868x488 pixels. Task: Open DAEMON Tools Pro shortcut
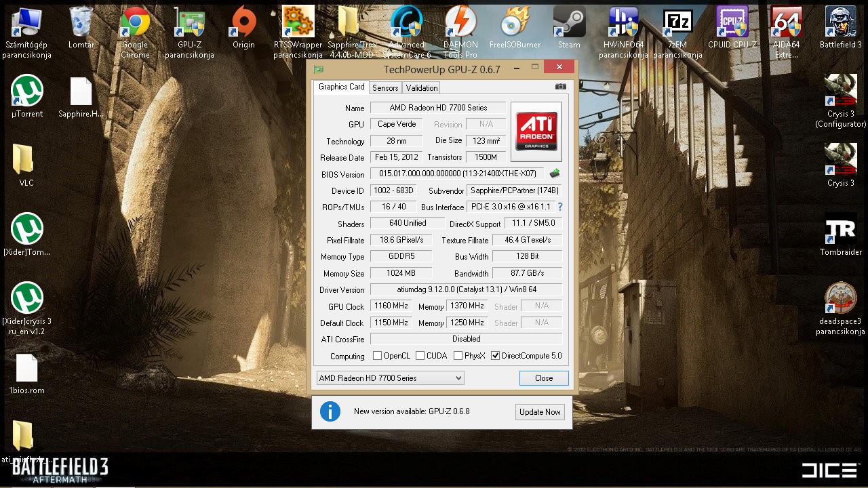(460, 32)
